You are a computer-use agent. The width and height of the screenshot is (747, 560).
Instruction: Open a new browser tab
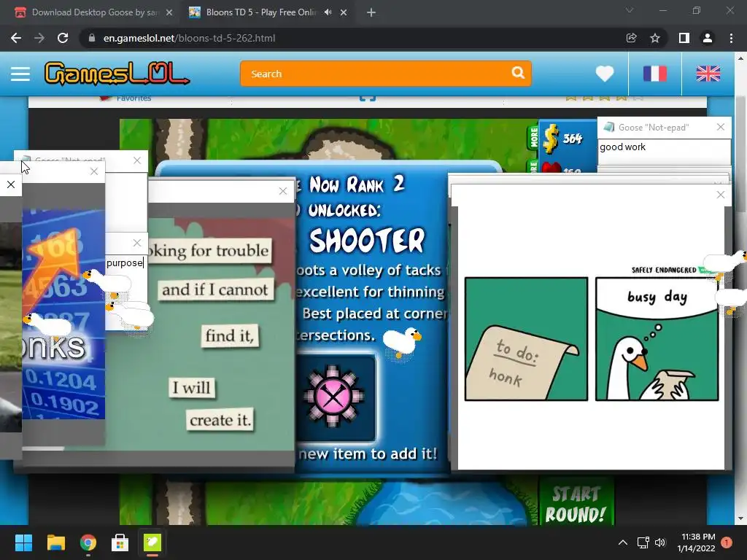[x=371, y=13]
